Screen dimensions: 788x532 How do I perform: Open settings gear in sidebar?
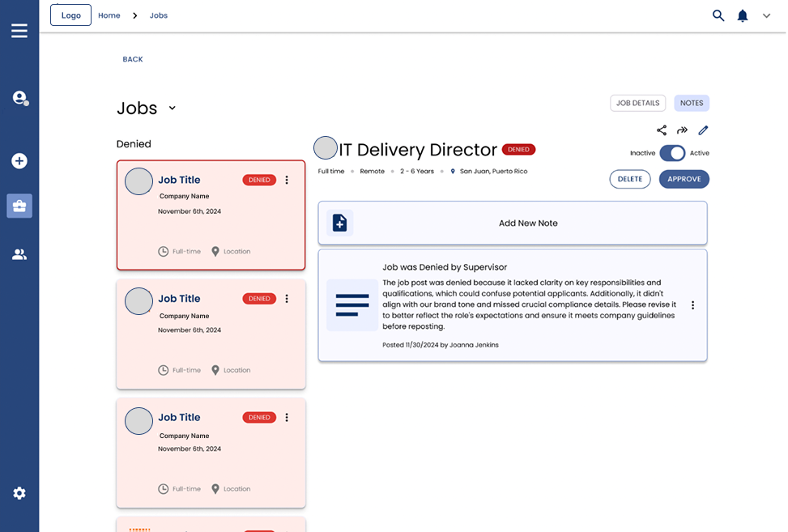[x=19, y=493]
